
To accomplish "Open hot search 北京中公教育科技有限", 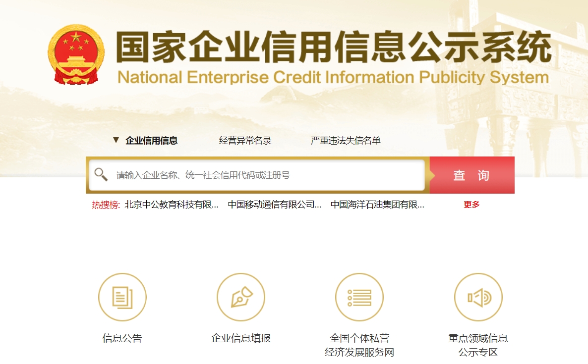I will pyautogui.click(x=172, y=205).
